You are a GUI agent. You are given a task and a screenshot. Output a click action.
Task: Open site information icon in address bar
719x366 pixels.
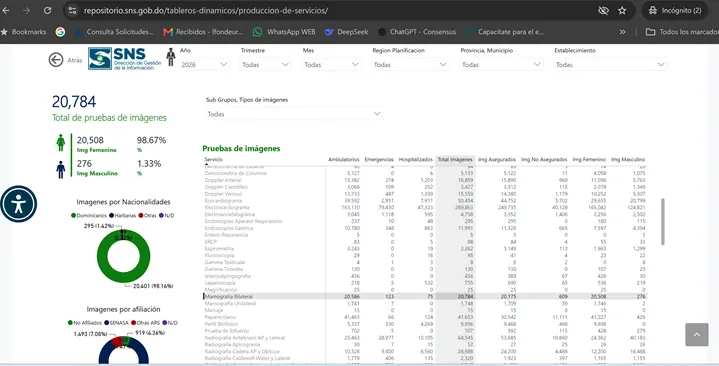click(72, 11)
